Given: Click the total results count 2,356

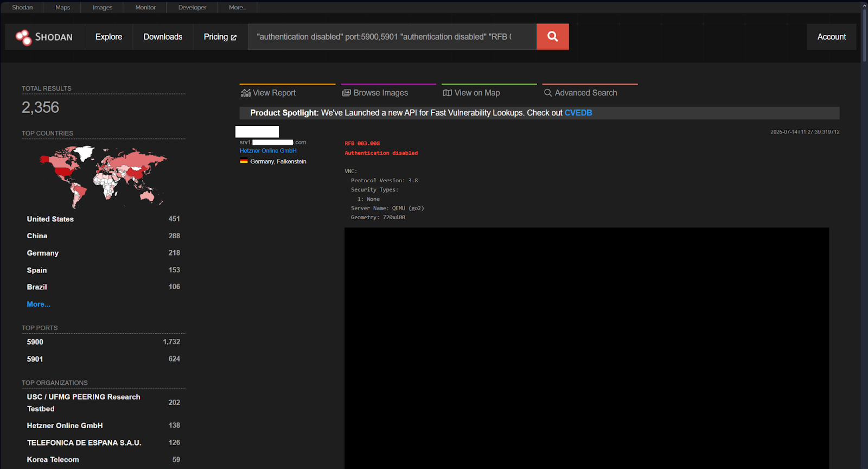Looking at the screenshot, I should pos(40,107).
